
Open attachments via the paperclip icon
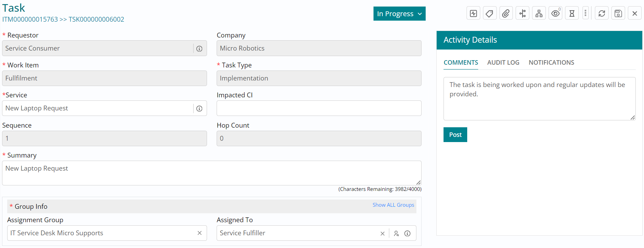[x=506, y=13]
